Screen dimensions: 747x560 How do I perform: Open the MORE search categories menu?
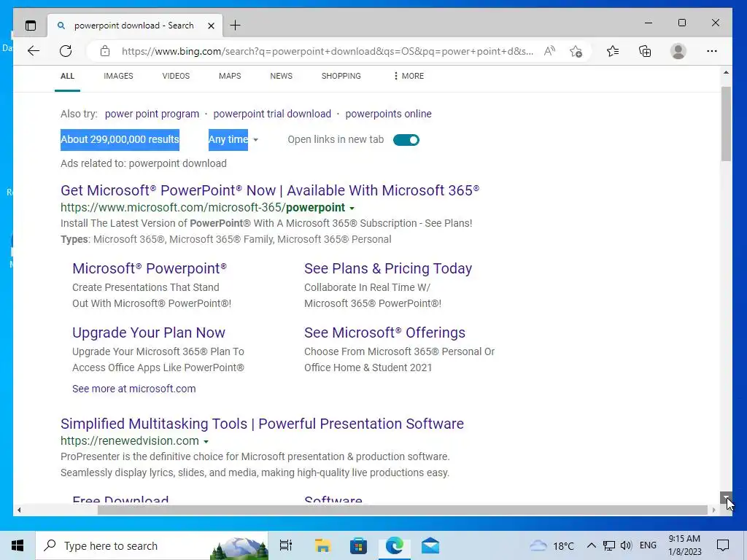(x=409, y=76)
